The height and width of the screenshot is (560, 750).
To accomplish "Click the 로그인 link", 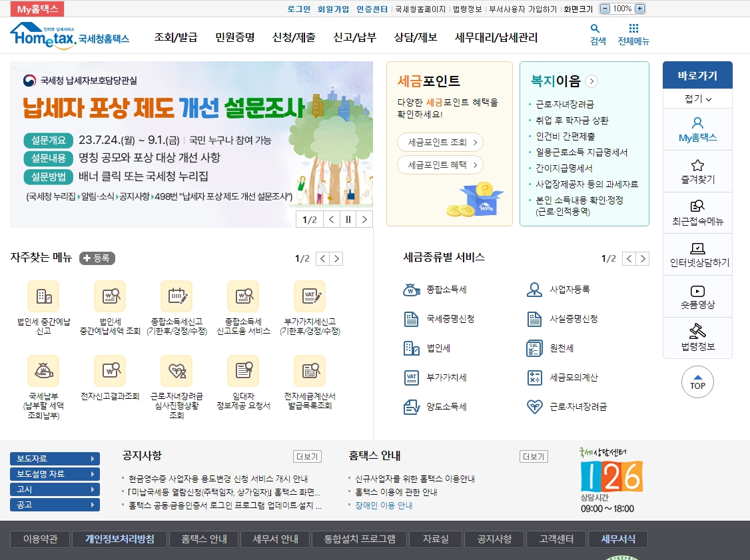I will [x=298, y=9].
